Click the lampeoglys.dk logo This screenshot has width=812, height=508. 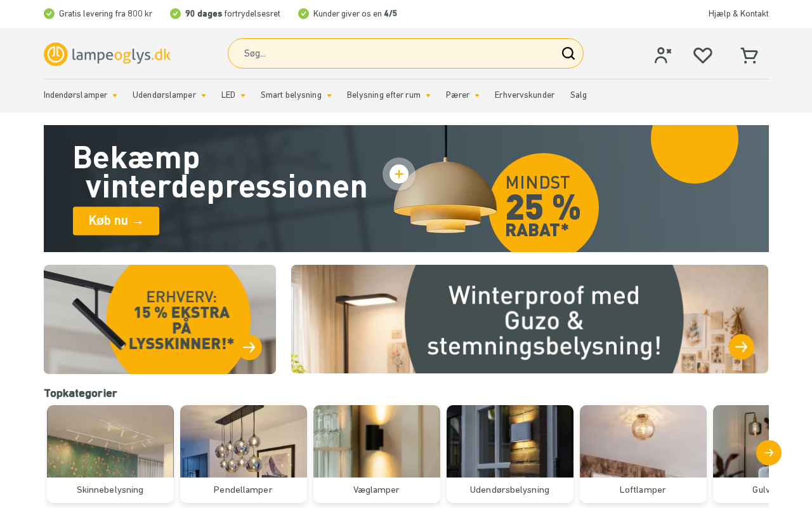[107, 54]
